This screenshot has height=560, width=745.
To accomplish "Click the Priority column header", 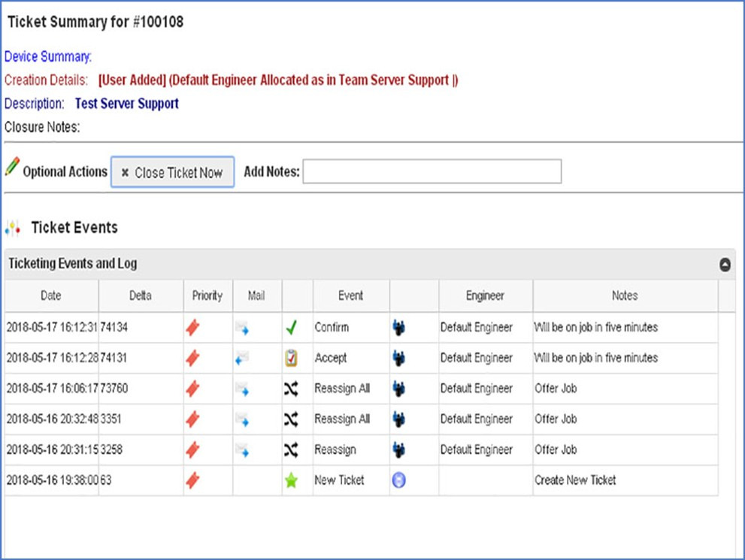I will 207,295.
